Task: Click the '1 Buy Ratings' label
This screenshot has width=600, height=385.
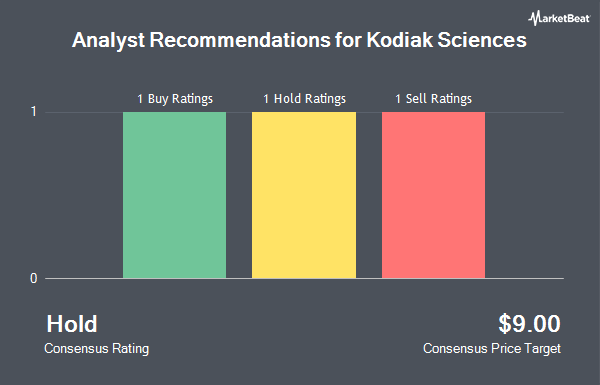Action: [x=175, y=99]
